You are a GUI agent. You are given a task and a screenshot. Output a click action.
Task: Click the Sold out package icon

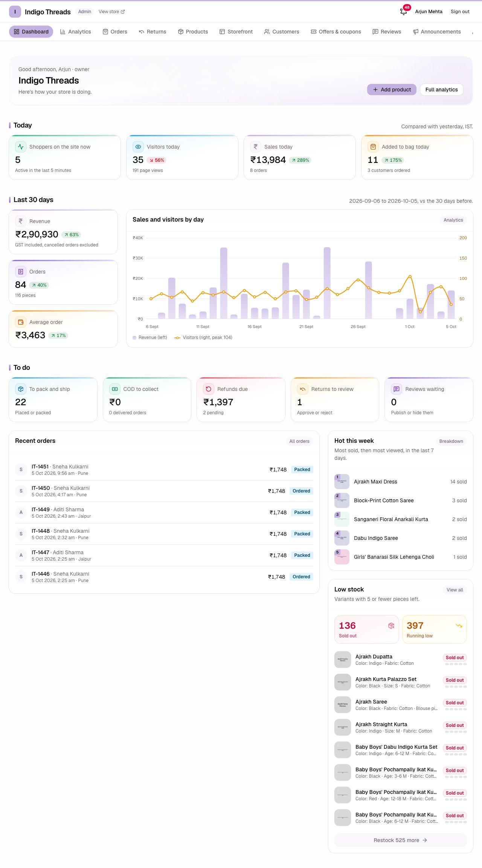pyautogui.click(x=391, y=626)
